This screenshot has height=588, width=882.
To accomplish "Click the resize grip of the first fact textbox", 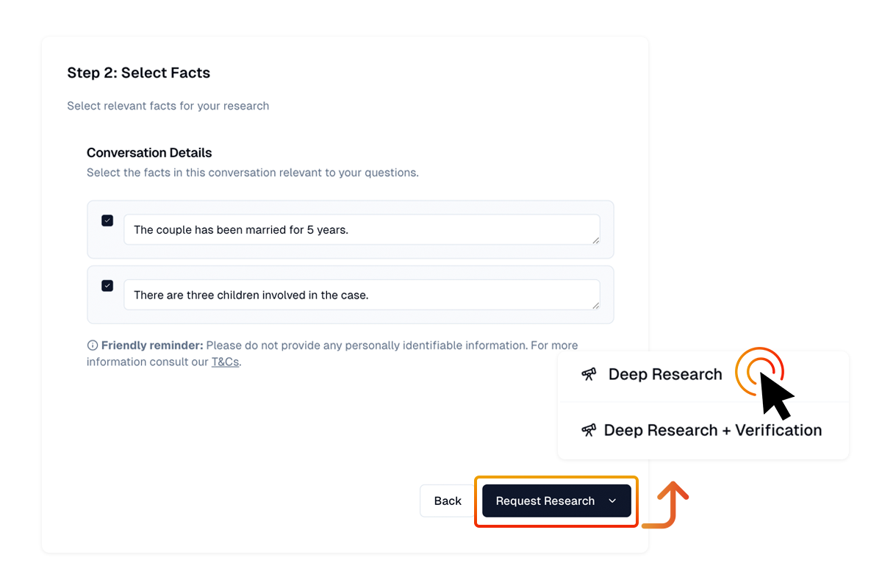I will pos(597,240).
